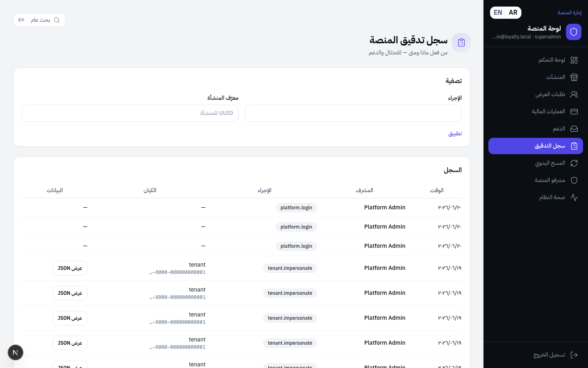The width and height of the screenshot is (588, 368).
Task: Click the clipboard icon beside سجل التدقيق
Action: (574, 146)
